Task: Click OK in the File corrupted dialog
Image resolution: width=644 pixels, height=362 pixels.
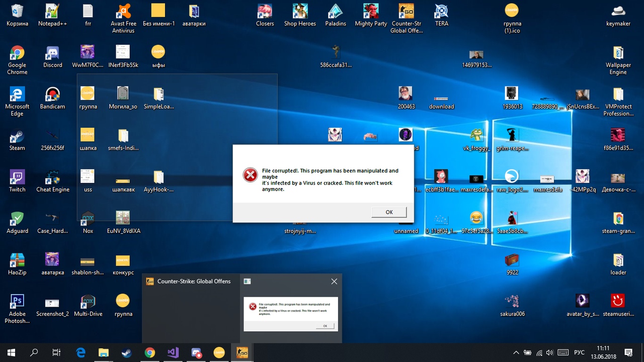Action: pyautogui.click(x=389, y=212)
